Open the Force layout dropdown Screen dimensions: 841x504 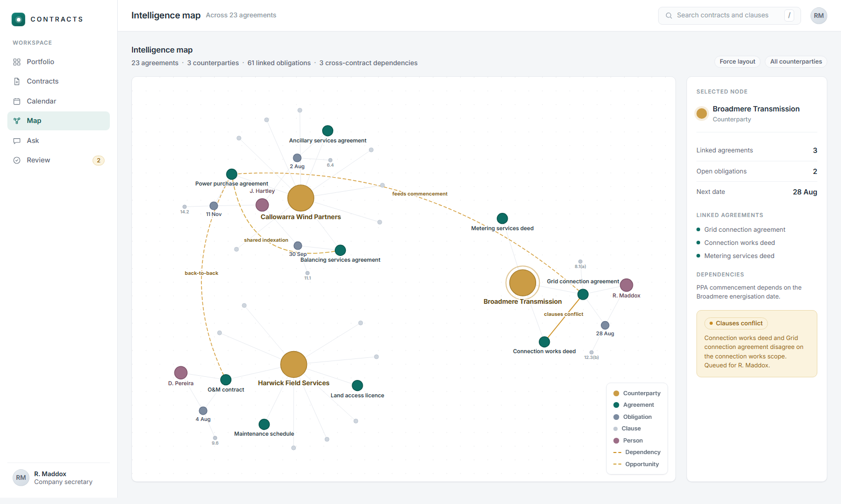(x=737, y=61)
